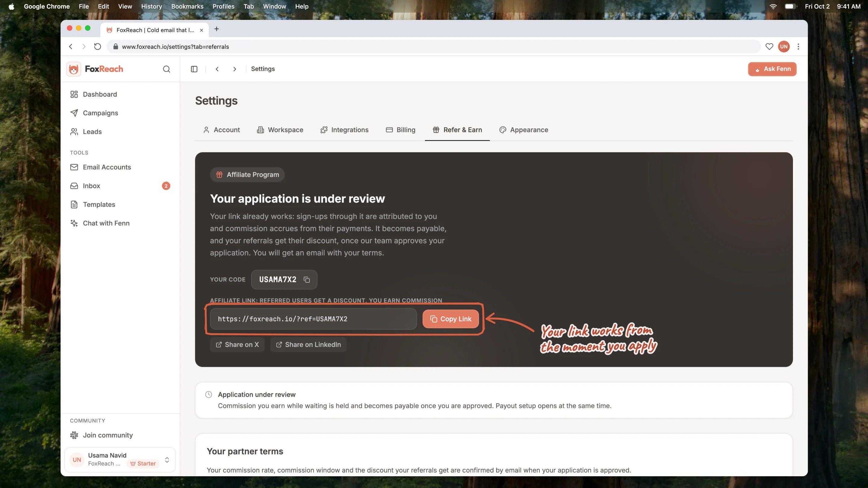Click the heart bookmark icon in the address bar
Viewport: 868px width, 488px height.
click(769, 46)
